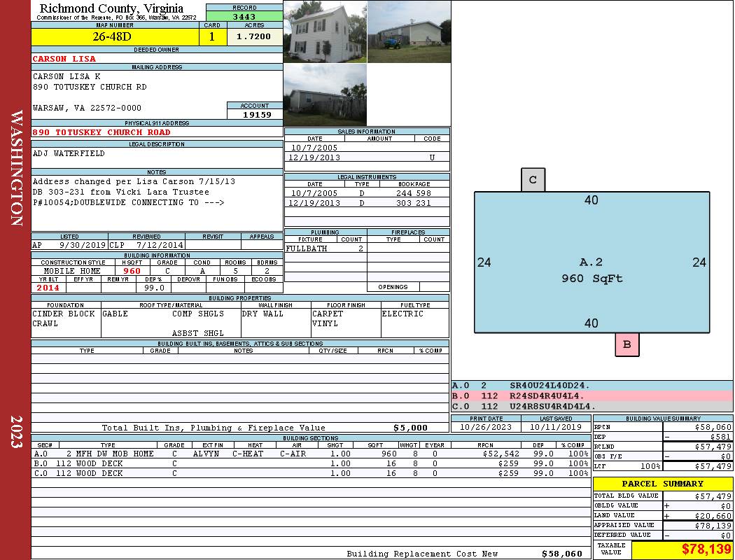Screen dimensions: 735x560
Task: Select the year built value 2014
Action: 48,288
